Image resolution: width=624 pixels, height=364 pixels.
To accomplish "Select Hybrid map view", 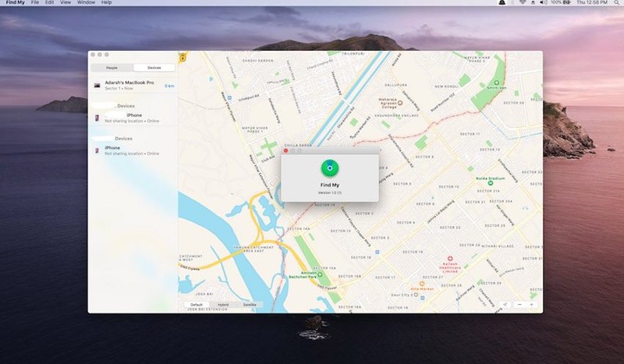I will click(223, 305).
